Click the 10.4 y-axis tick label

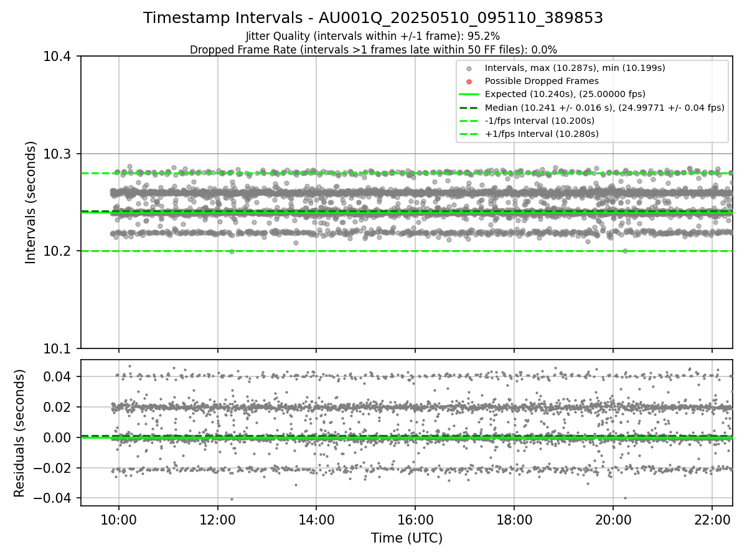[x=59, y=57]
